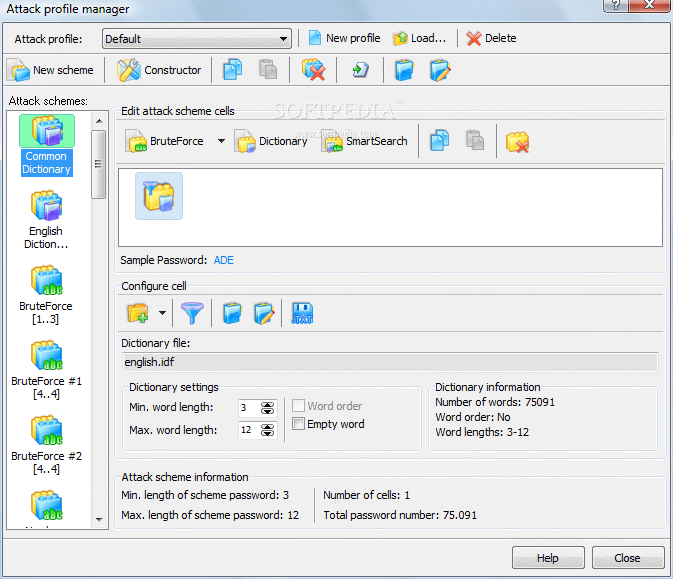
Task: Click the blue folder icon in Configure cell
Action: pyautogui.click(x=232, y=313)
